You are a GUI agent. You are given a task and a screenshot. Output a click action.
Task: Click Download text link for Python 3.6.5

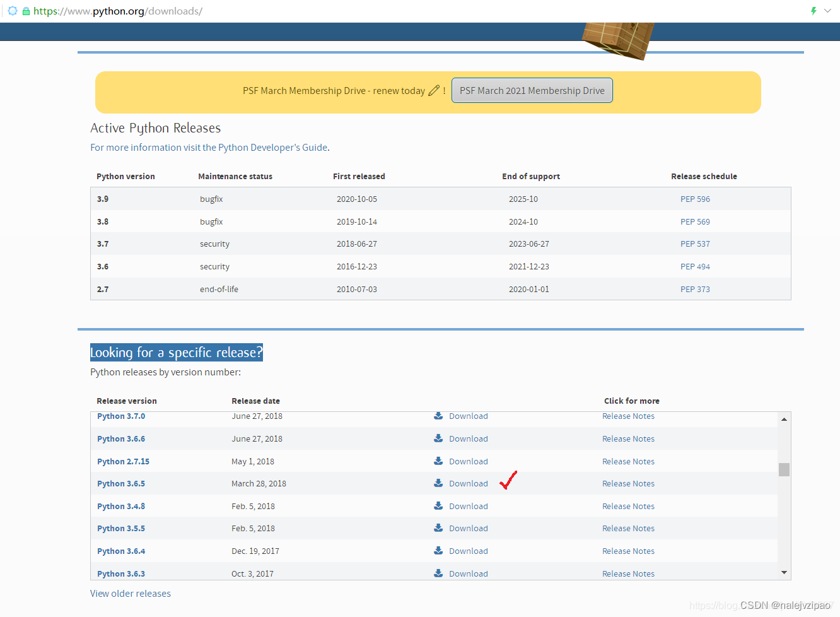tap(469, 483)
